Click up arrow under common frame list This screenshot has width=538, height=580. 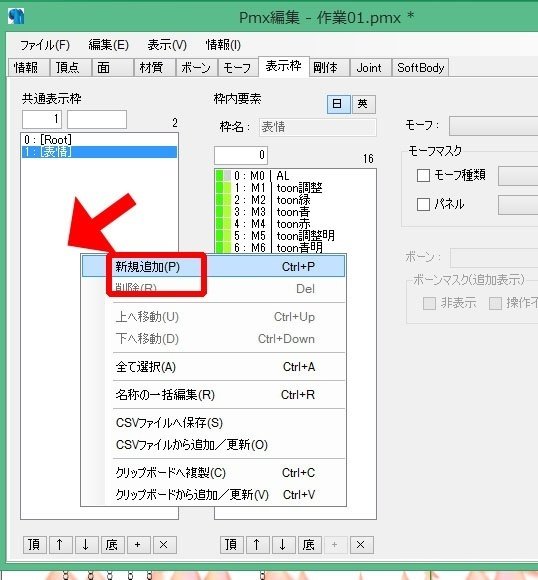(x=60, y=544)
